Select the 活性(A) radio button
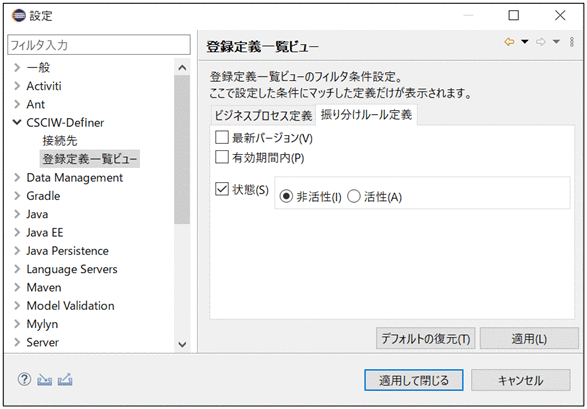The height and width of the screenshot is (409, 587). (x=354, y=196)
